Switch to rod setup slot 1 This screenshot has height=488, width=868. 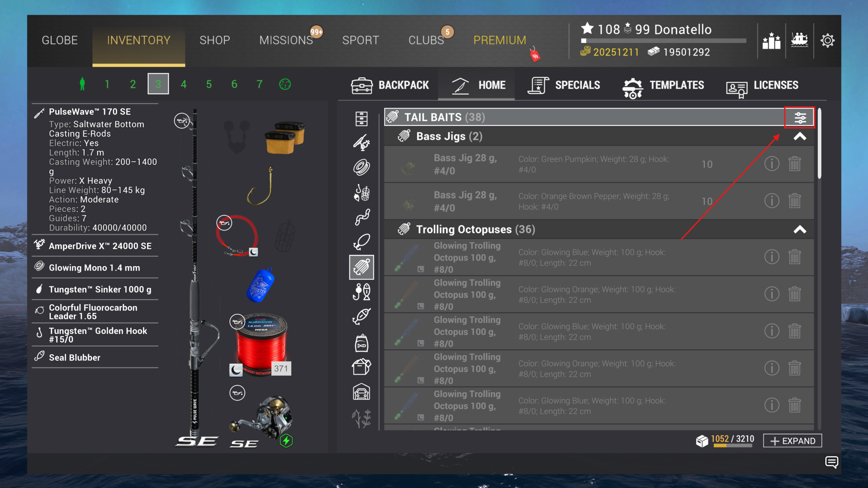(x=107, y=84)
